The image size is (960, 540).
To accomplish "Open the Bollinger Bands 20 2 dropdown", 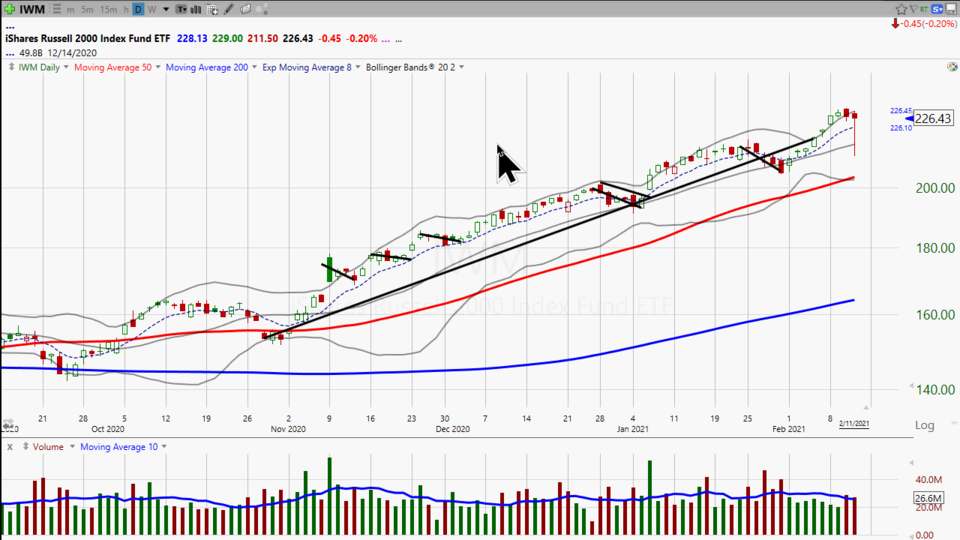I will [x=462, y=67].
